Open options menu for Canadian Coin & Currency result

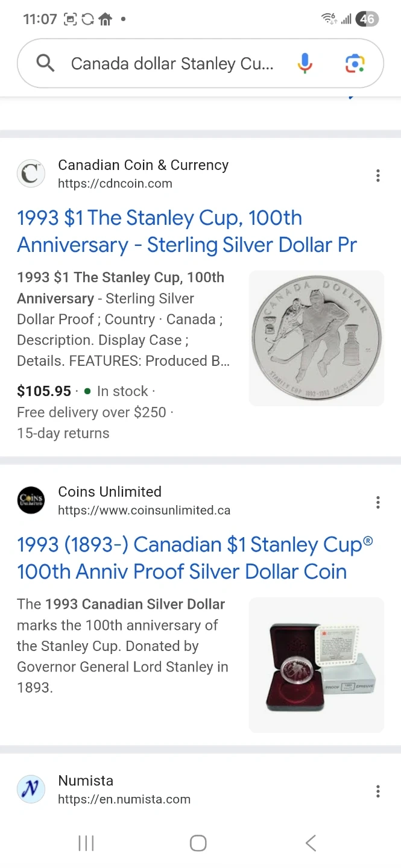click(377, 175)
